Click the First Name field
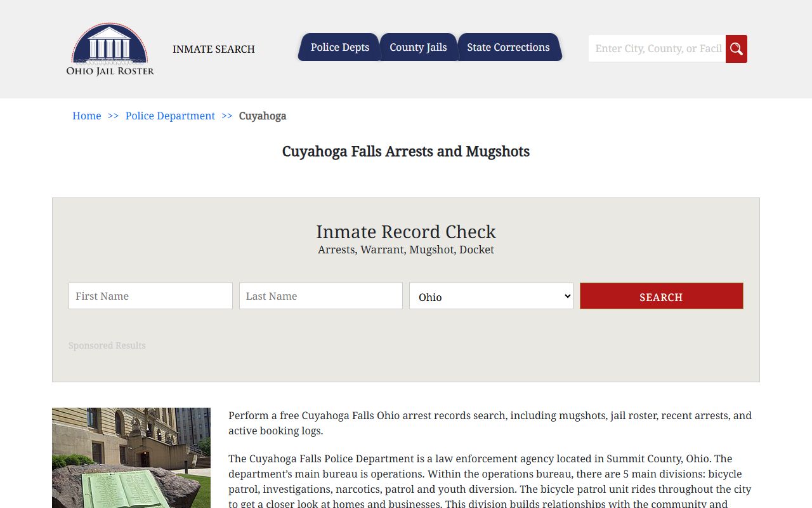 pyautogui.click(x=150, y=296)
